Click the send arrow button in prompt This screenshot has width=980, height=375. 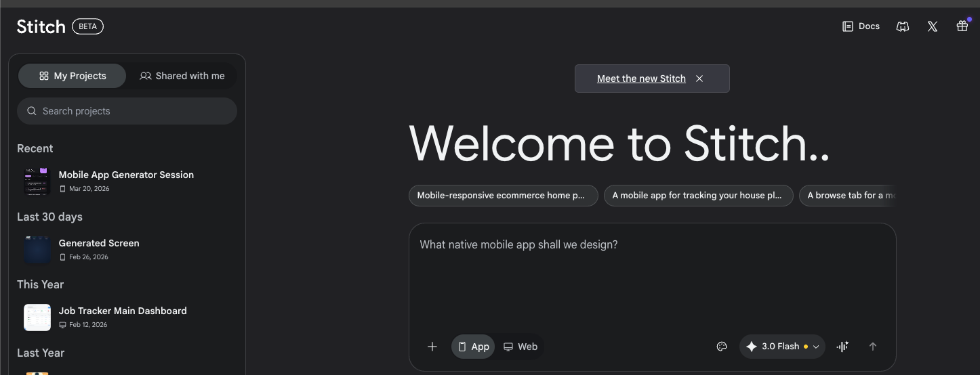[873, 347]
